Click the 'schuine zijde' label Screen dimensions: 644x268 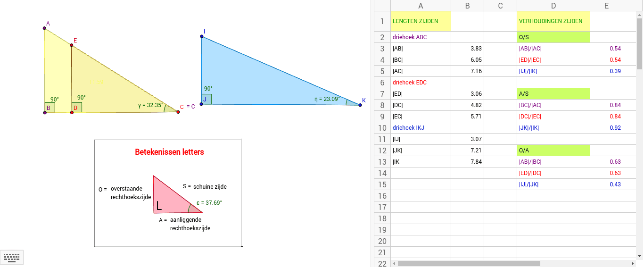pyautogui.click(x=210, y=186)
